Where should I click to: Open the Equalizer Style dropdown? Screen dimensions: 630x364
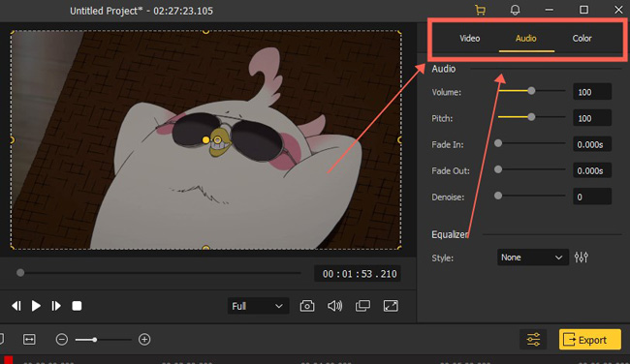(x=533, y=258)
